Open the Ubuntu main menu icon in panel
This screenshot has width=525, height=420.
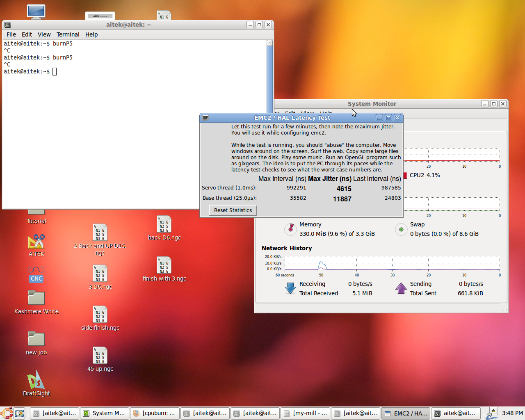tap(7, 413)
